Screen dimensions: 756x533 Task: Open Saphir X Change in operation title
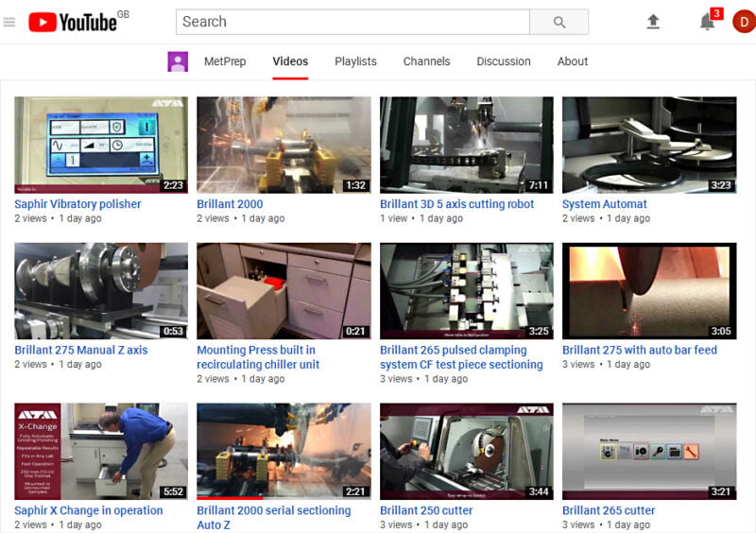coord(89,510)
